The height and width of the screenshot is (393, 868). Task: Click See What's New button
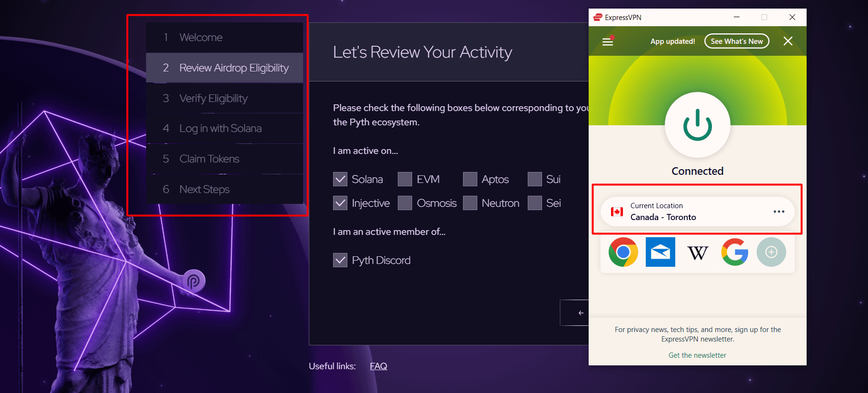(x=736, y=41)
